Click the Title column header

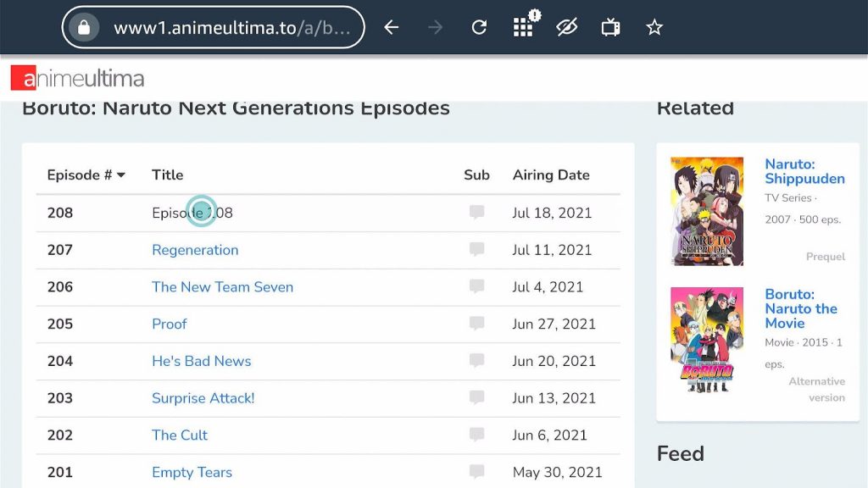[167, 175]
